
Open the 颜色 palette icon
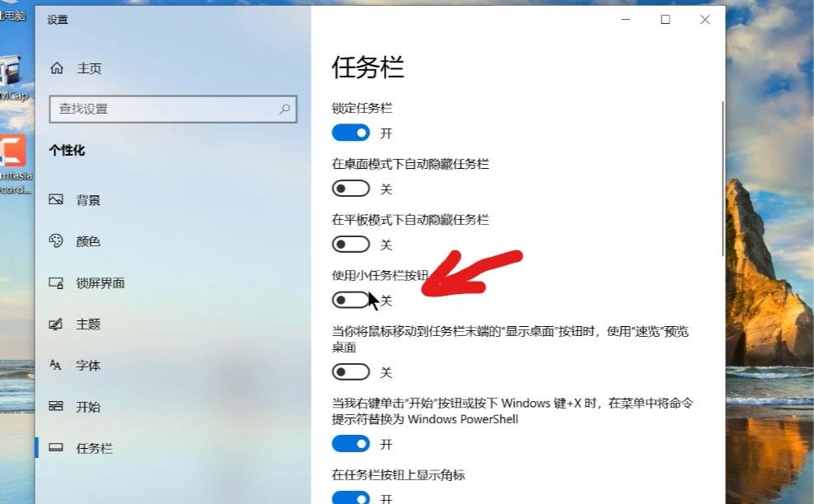(x=56, y=240)
